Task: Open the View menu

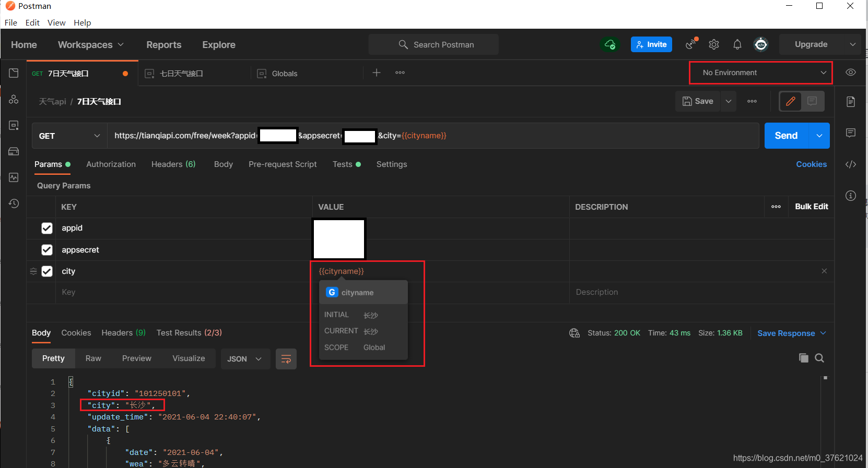Action: [x=56, y=22]
